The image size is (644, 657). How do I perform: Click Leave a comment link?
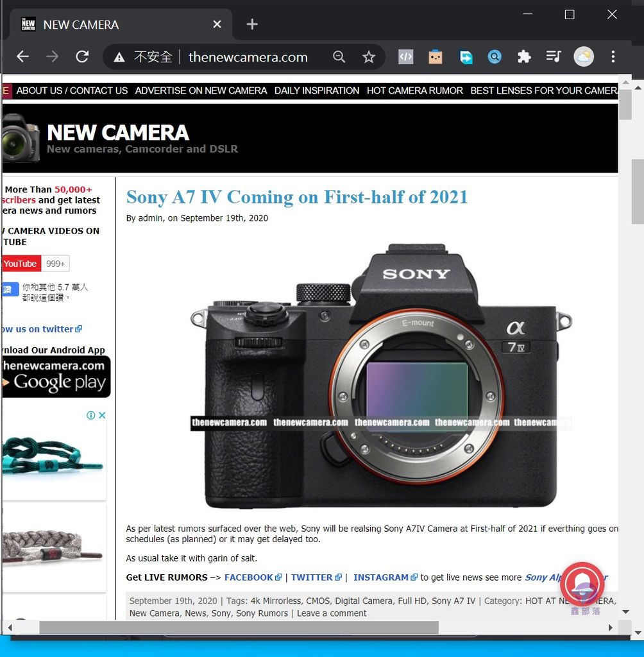click(332, 613)
